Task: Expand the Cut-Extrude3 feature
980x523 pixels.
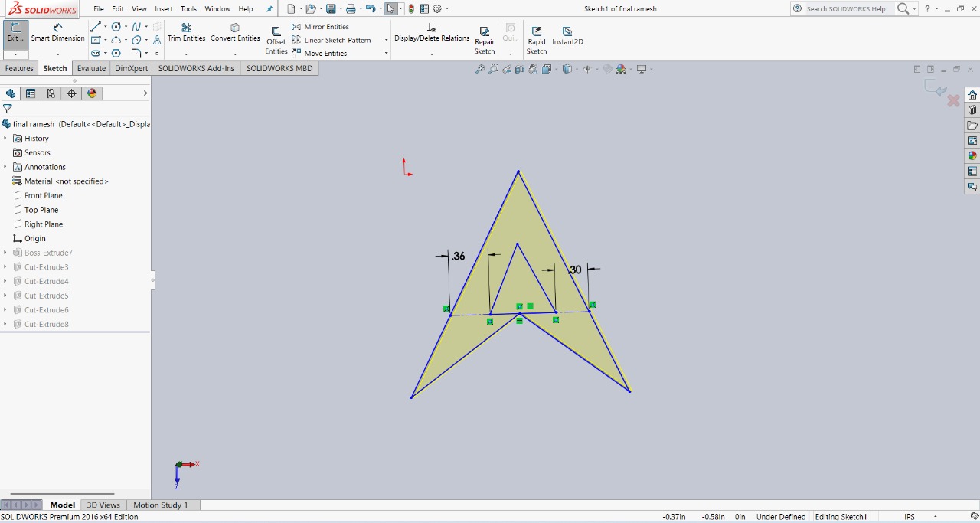Action: click(5, 267)
